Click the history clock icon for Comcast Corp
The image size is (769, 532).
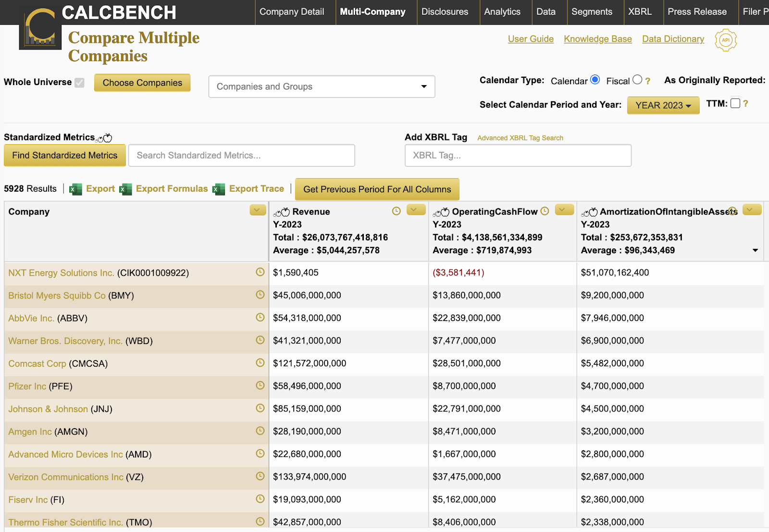260,362
